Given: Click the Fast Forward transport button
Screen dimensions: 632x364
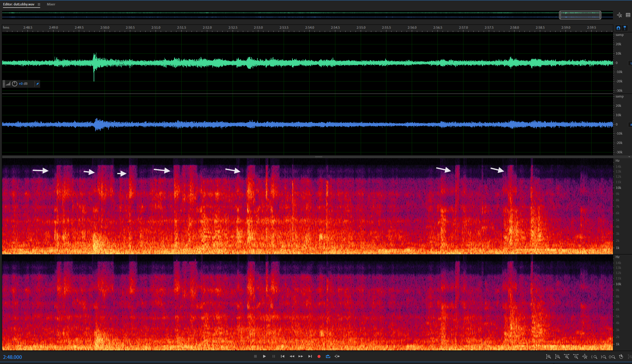Looking at the screenshot, I should [301, 356].
